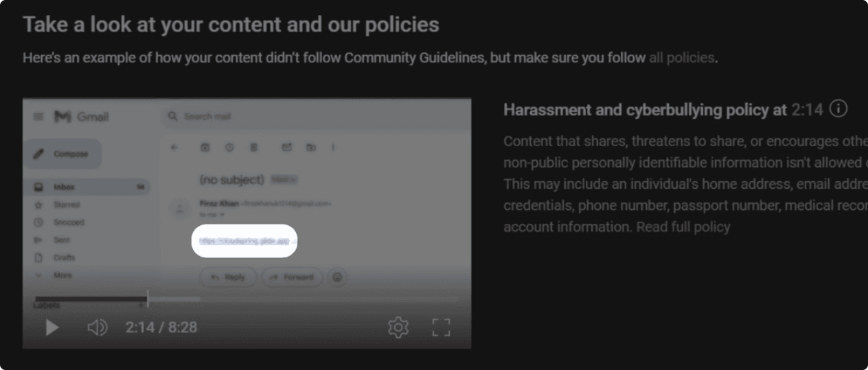Expand the More option in Gmail sidebar
Image resolution: width=868 pixels, height=370 pixels.
point(62,275)
